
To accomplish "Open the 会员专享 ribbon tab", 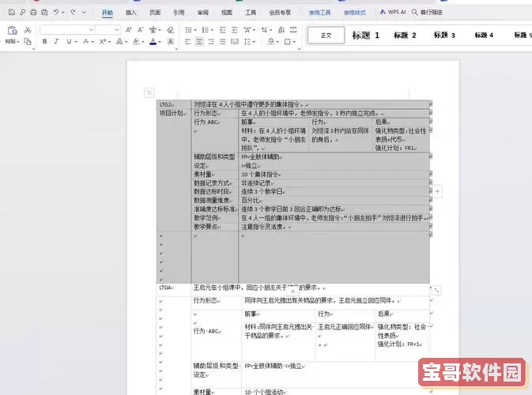I will (x=280, y=13).
